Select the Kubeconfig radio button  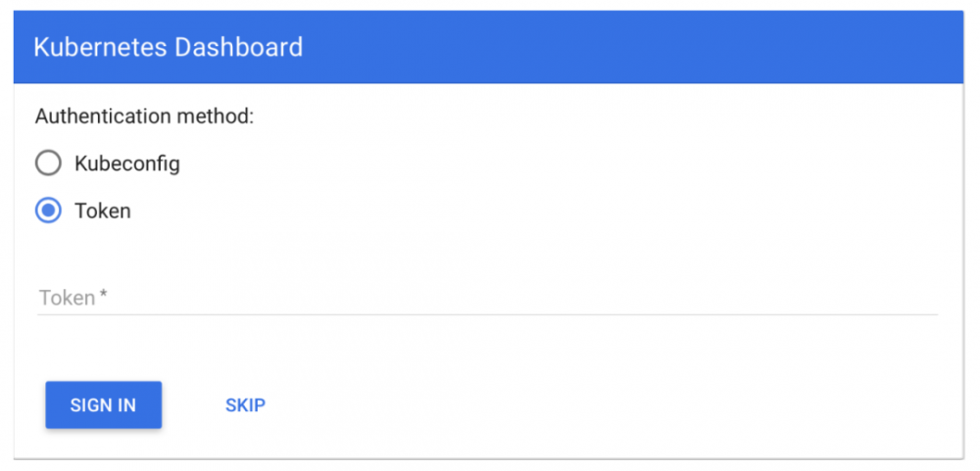click(48, 163)
